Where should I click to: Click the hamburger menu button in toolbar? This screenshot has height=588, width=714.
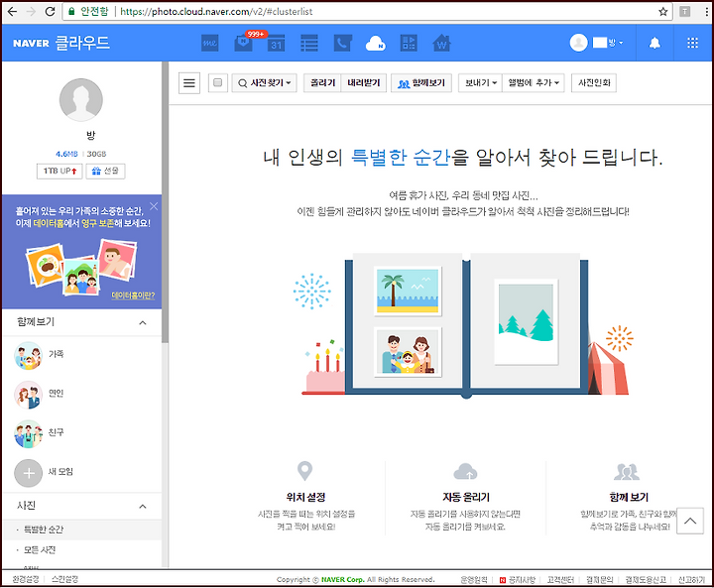189,83
